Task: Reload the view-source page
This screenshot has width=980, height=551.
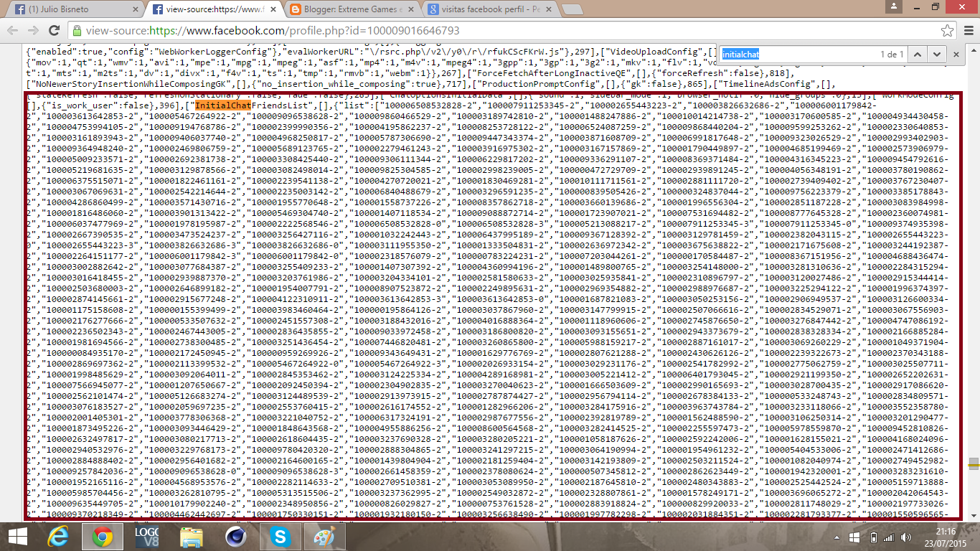Action: [x=54, y=31]
